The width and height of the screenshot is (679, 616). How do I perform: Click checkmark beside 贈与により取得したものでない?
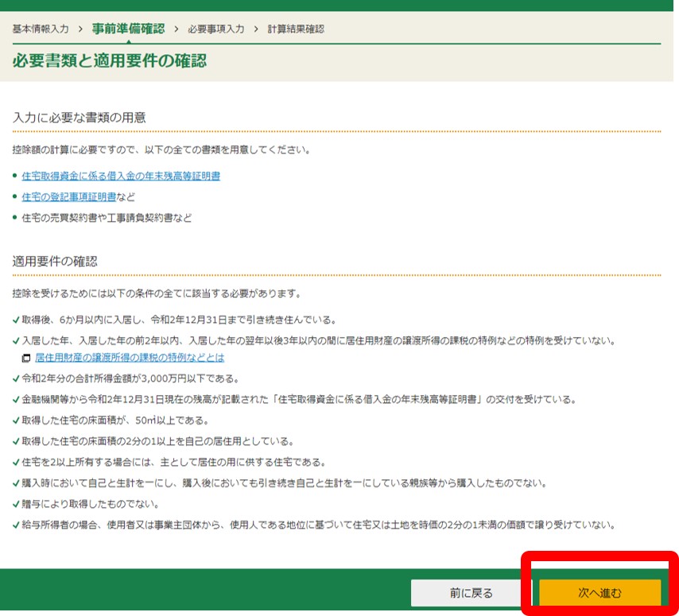[16, 504]
